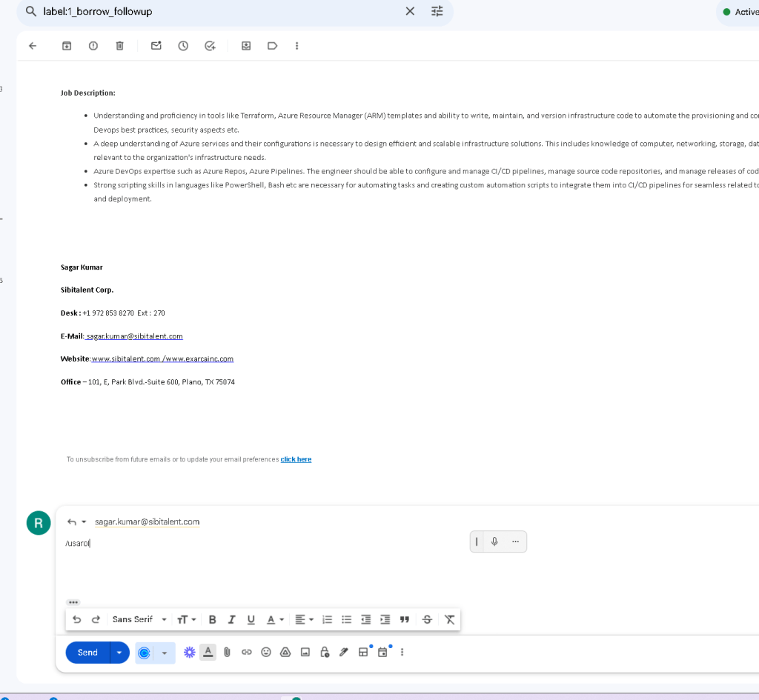Go back to the email list
This screenshot has width=759, height=700.
33,46
